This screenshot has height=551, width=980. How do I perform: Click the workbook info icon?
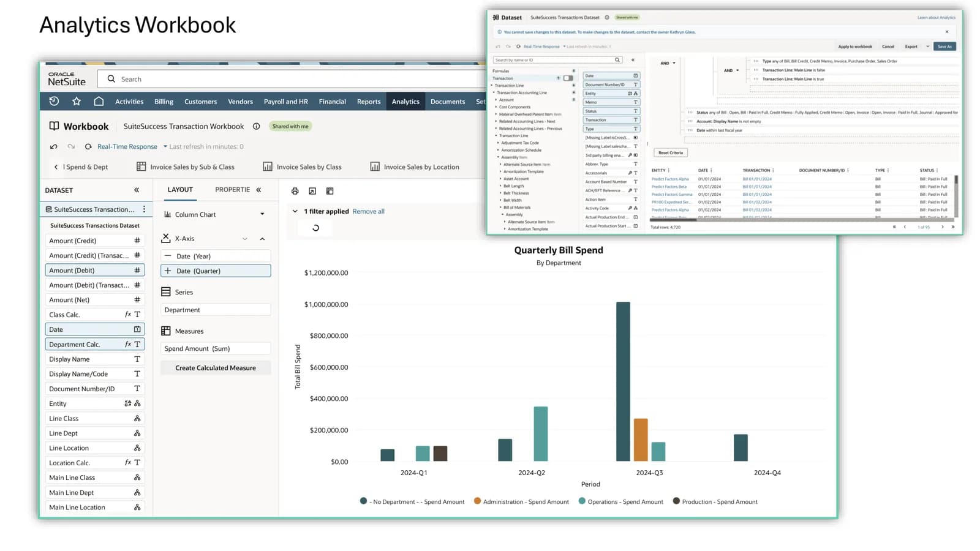(x=256, y=126)
